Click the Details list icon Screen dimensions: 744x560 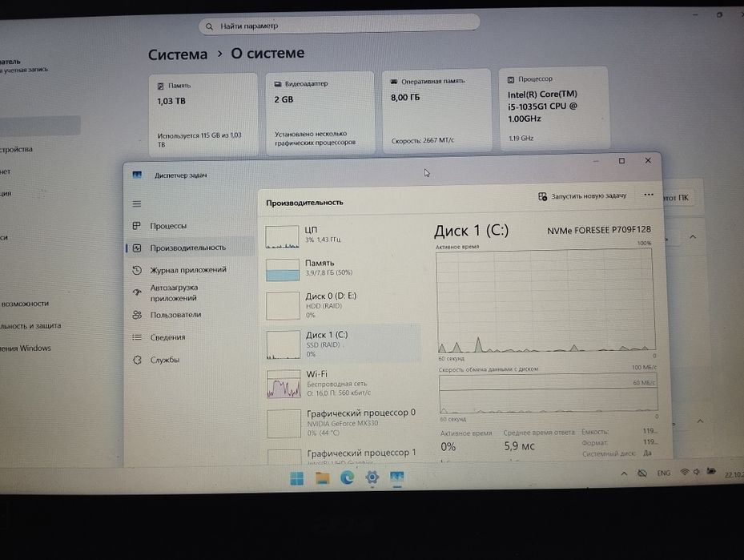[137, 337]
